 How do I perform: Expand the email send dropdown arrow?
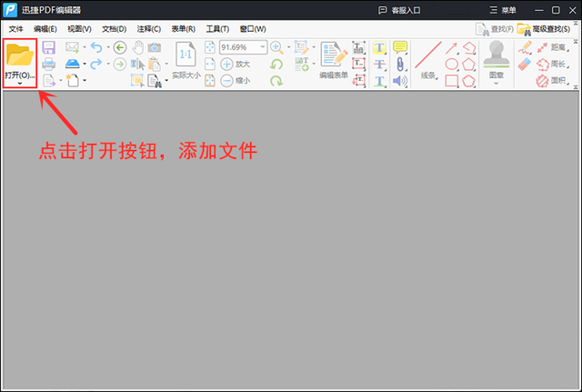(85, 47)
